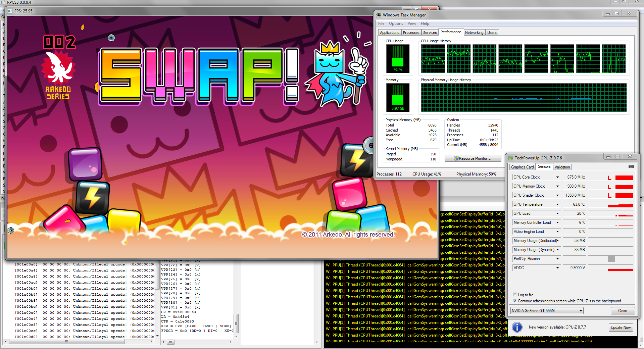Minimize the GPU-Z window
644x349 pixels.
[x=608, y=157]
